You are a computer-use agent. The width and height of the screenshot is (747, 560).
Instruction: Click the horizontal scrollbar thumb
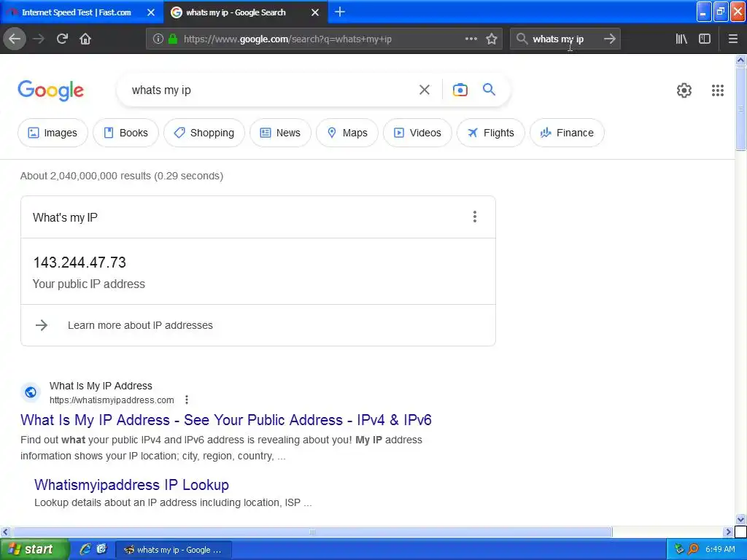(312, 532)
